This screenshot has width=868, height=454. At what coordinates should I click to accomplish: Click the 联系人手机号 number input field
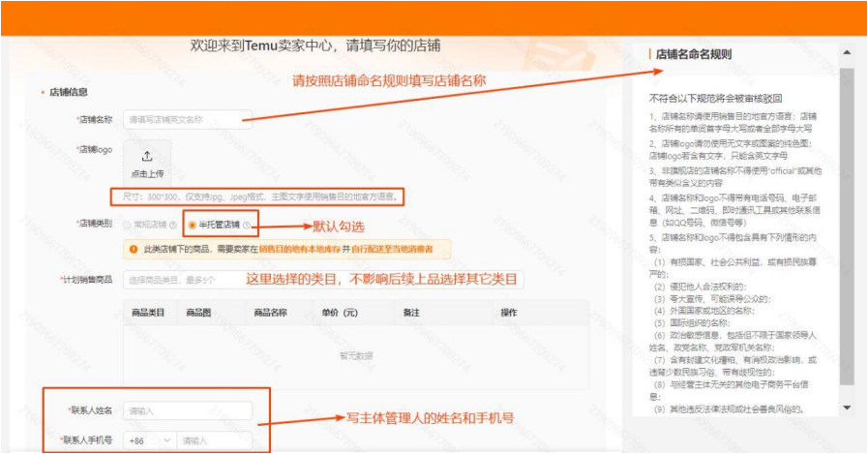(x=215, y=440)
